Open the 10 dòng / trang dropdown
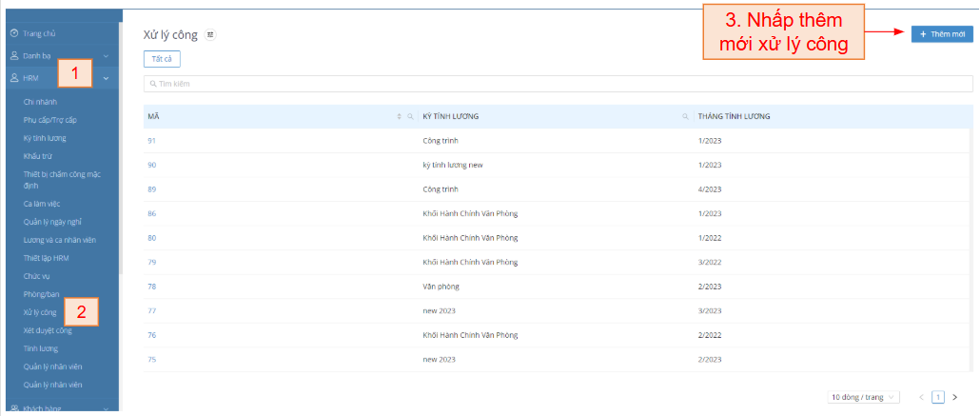Screen dimensions: 980x416 coord(863,397)
